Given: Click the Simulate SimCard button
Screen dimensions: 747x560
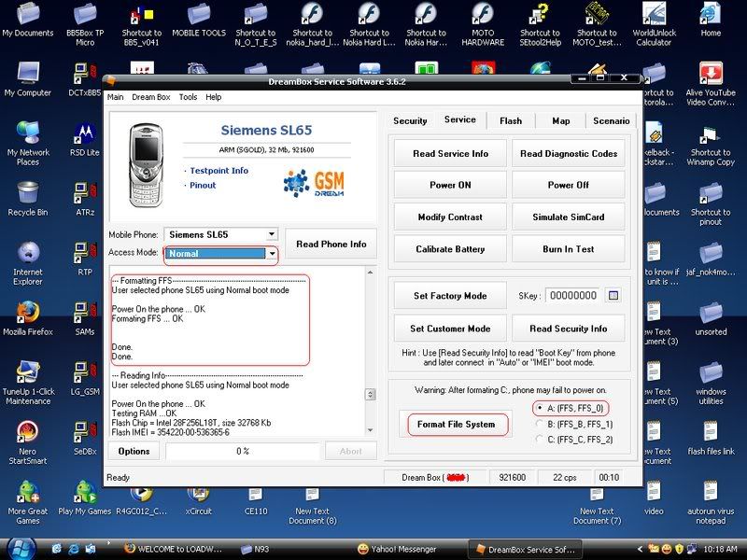Looking at the screenshot, I should point(569,217).
